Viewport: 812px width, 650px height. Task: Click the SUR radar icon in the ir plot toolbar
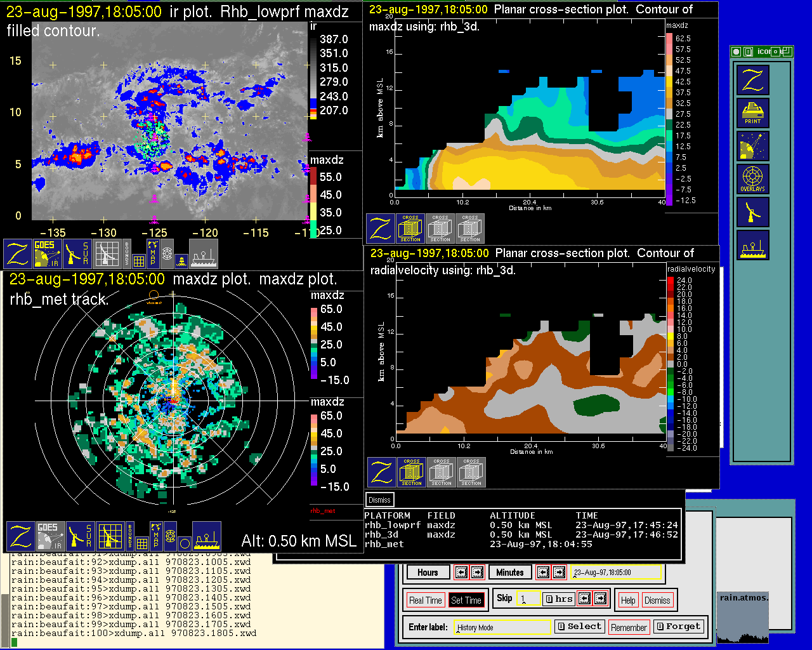77,253
